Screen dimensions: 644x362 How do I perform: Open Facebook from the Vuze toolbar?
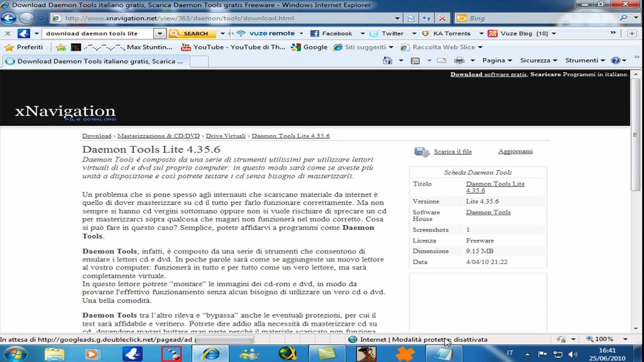[332, 33]
